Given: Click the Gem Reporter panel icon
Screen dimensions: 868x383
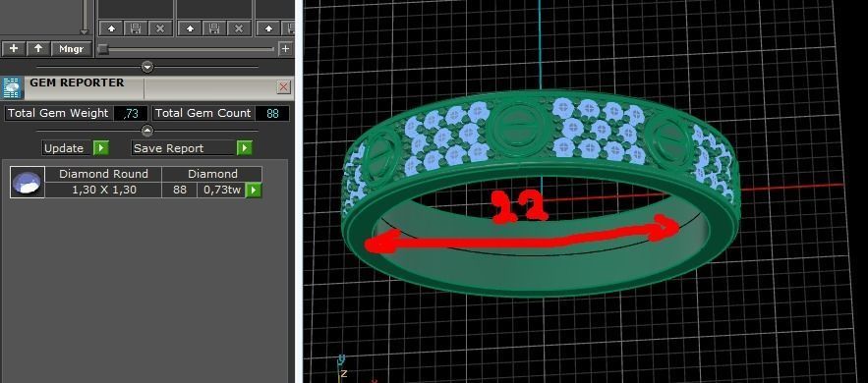Looking at the screenshot, I should tap(12, 87).
